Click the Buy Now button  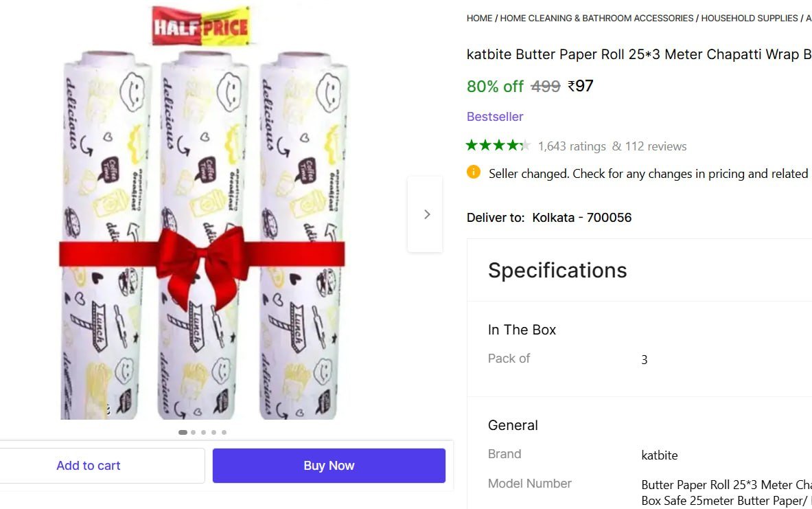(329, 465)
